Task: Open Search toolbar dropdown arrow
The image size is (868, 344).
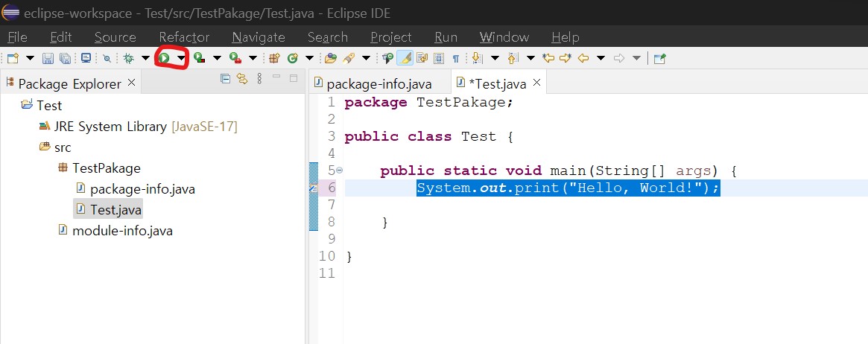Action: click(366, 58)
